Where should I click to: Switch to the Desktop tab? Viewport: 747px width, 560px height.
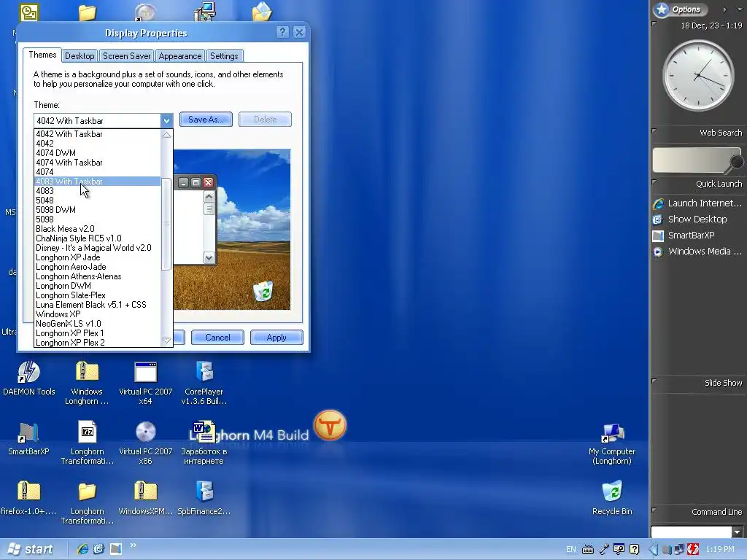click(x=80, y=55)
